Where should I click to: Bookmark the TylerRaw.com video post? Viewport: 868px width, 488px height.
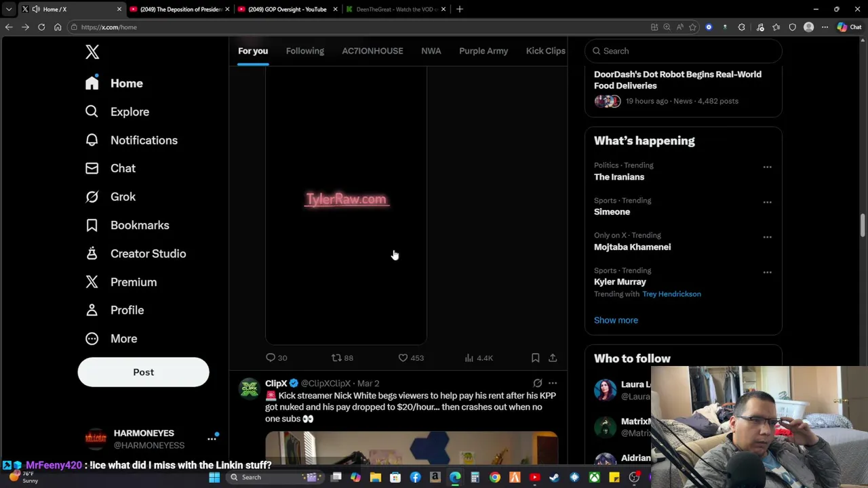[x=535, y=358]
